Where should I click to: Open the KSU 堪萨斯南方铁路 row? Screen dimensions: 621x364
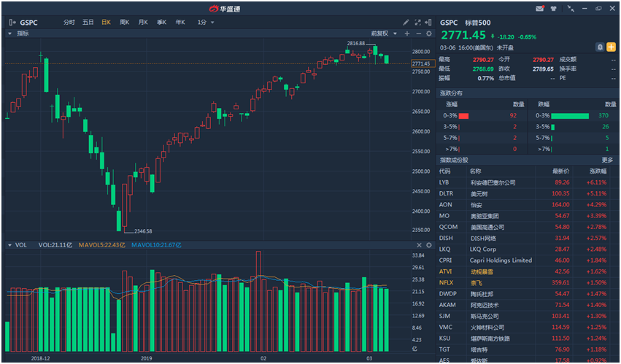click(527, 338)
